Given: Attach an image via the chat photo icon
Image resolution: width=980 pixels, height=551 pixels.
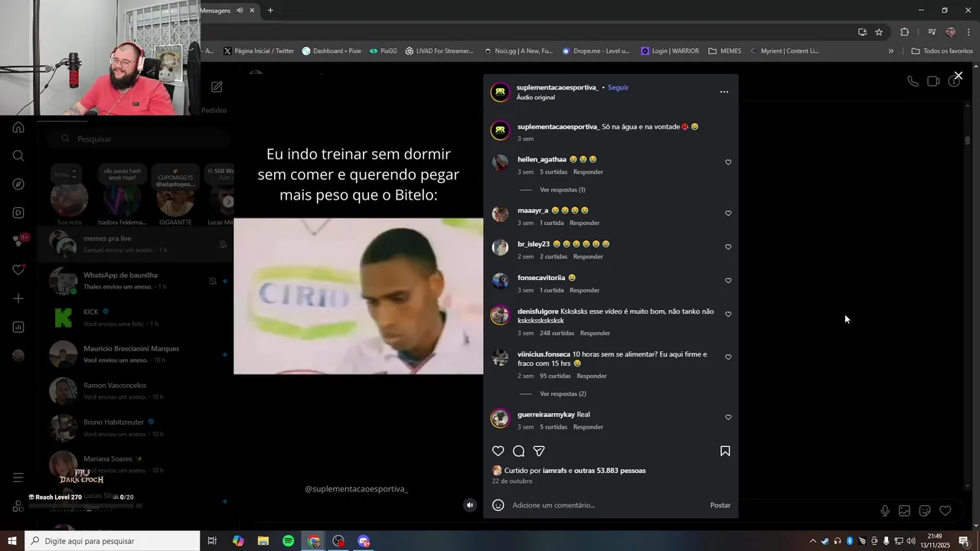Looking at the screenshot, I should click(x=904, y=511).
